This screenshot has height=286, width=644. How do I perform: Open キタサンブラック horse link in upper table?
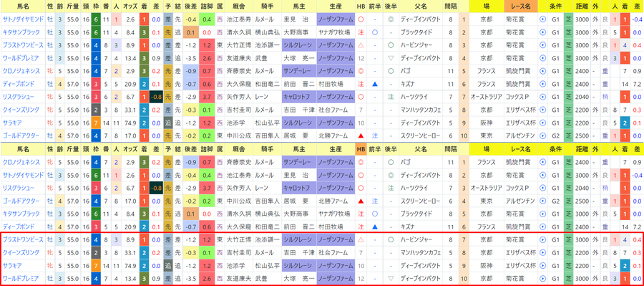pyautogui.click(x=21, y=32)
